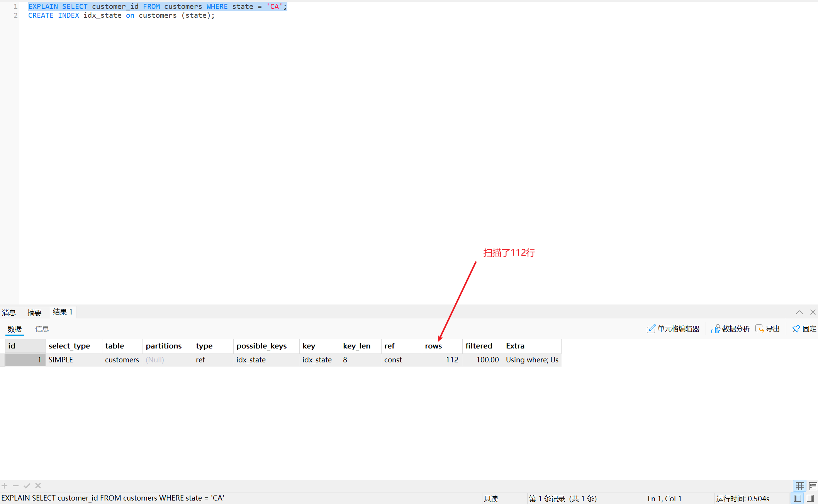Export the result set
This screenshot has height=504, width=818.
pos(767,328)
